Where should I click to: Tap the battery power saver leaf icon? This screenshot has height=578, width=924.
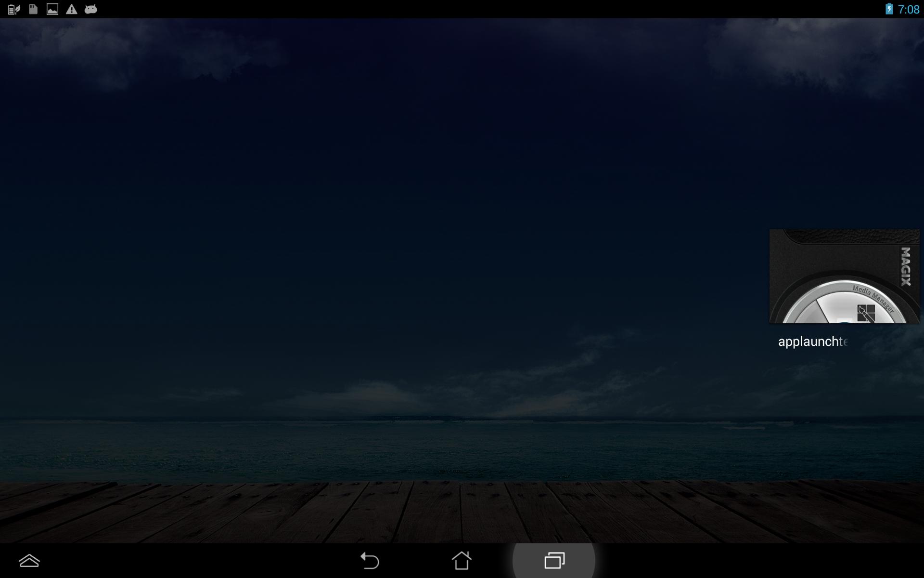click(x=13, y=9)
